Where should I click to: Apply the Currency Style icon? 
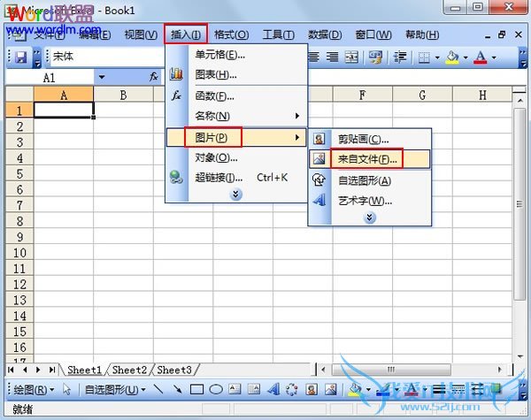point(375,57)
